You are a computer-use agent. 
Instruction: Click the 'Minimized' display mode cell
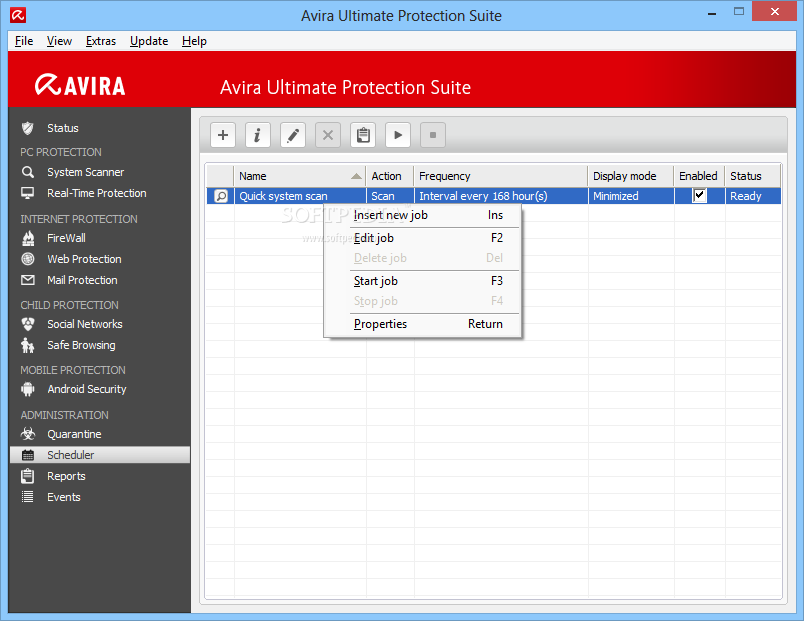pos(631,196)
